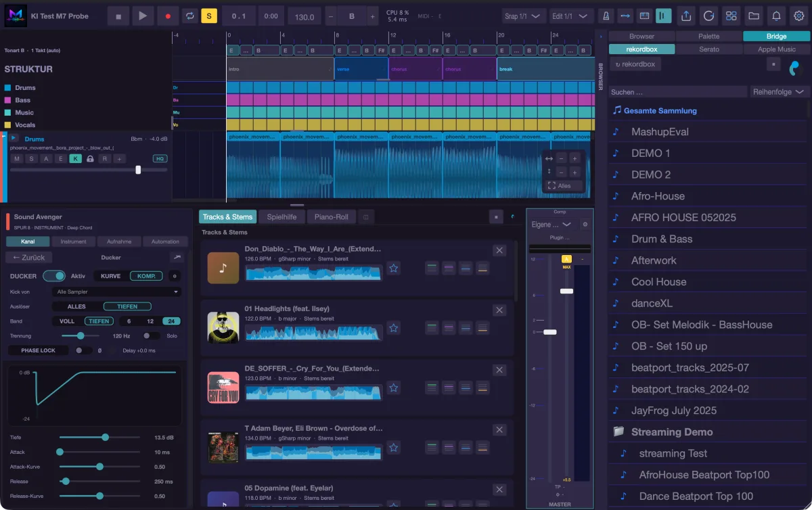Open the Edit 1/1 dropdown
The height and width of the screenshot is (510, 812).
[x=571, y=16]
